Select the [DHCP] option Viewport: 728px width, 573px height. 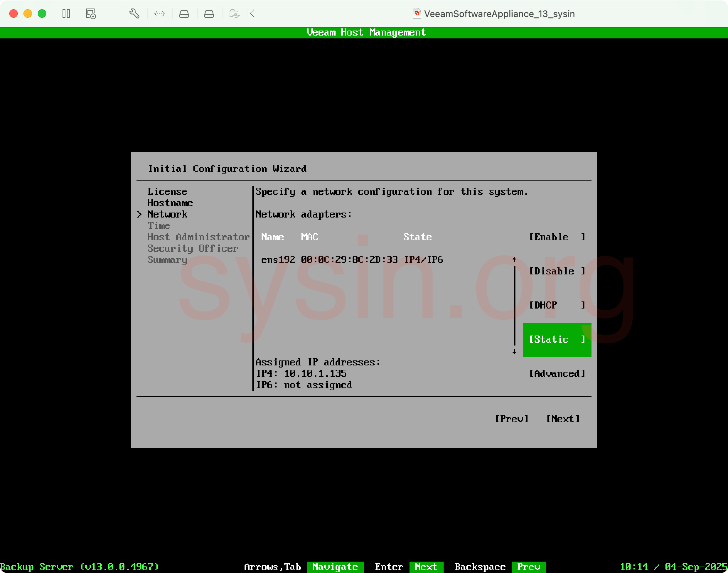(x=557, y=305)
